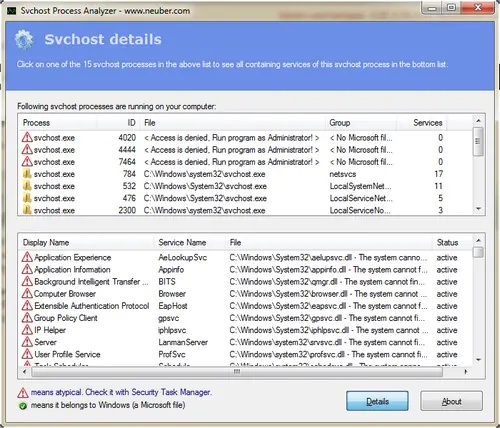Click process list scroll up arrow
Screen dimensions: 500x428
click(x=478, y=121)
